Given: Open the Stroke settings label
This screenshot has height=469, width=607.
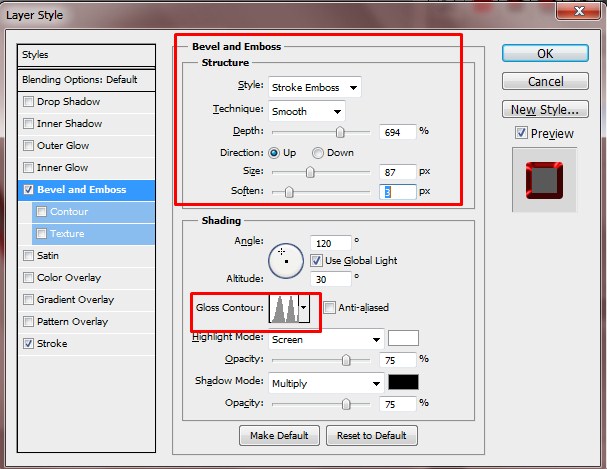Looking at the screenshot, I should (52, 344).
